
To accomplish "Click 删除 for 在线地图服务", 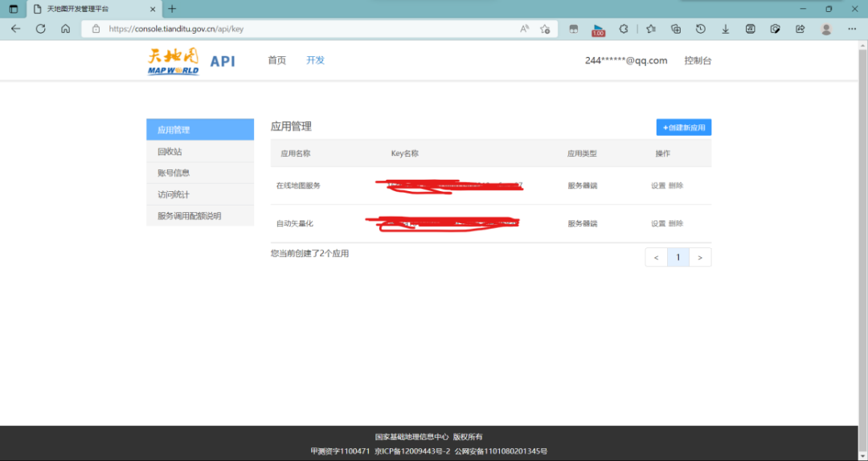I will [x=676, y=186].
